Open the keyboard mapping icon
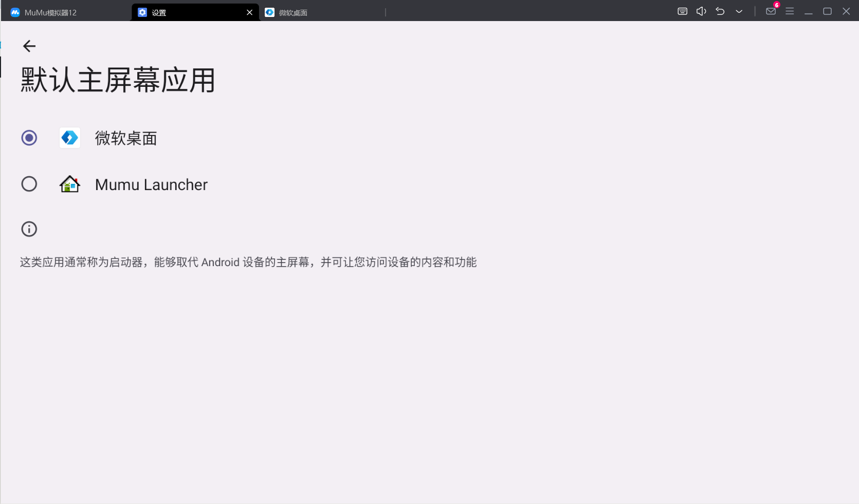The width and height of the screenshot is (859, 504). coord(682,11)
